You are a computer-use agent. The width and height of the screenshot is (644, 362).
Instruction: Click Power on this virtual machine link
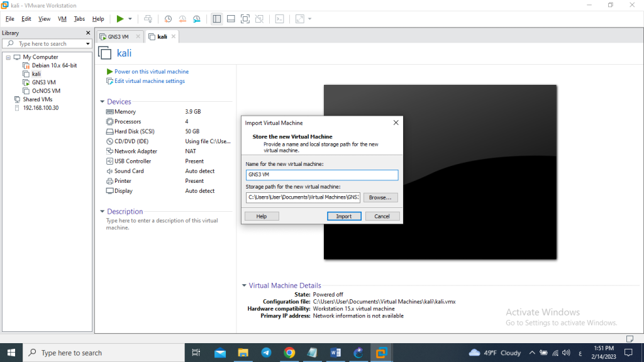[x=152, y=72]
